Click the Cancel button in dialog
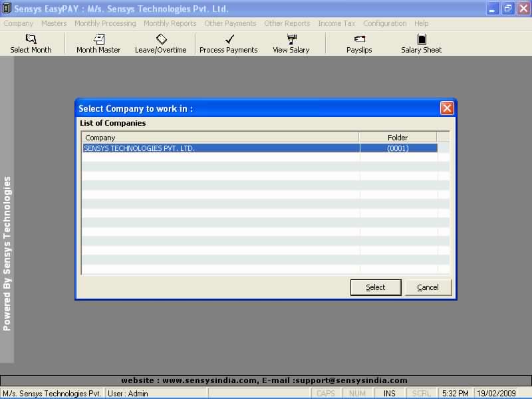The image size is (532, 399). (428, 287)
